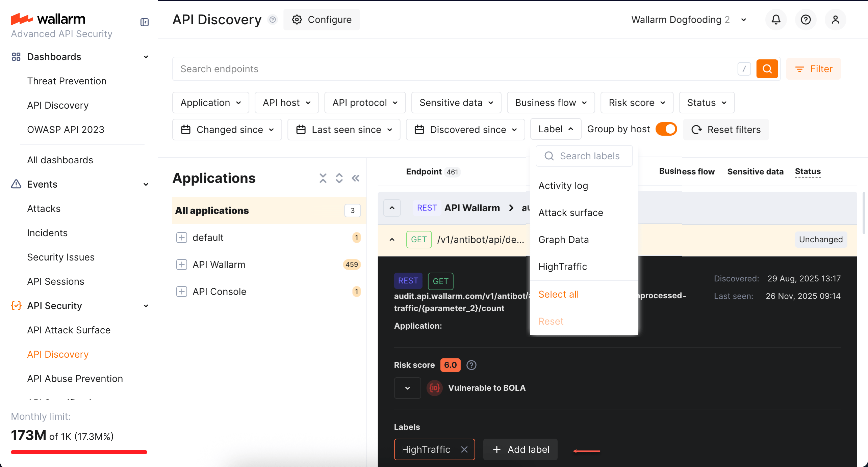Open the Sensitive data filter dropdown
Screen dimensions: 868x467
point(456,103)
